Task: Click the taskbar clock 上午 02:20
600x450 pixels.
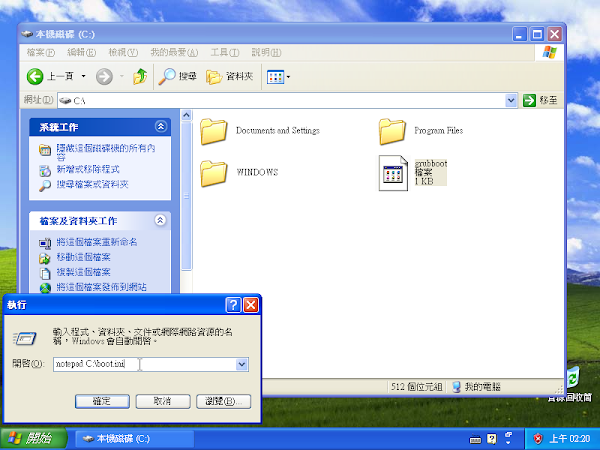Action: 570,439
